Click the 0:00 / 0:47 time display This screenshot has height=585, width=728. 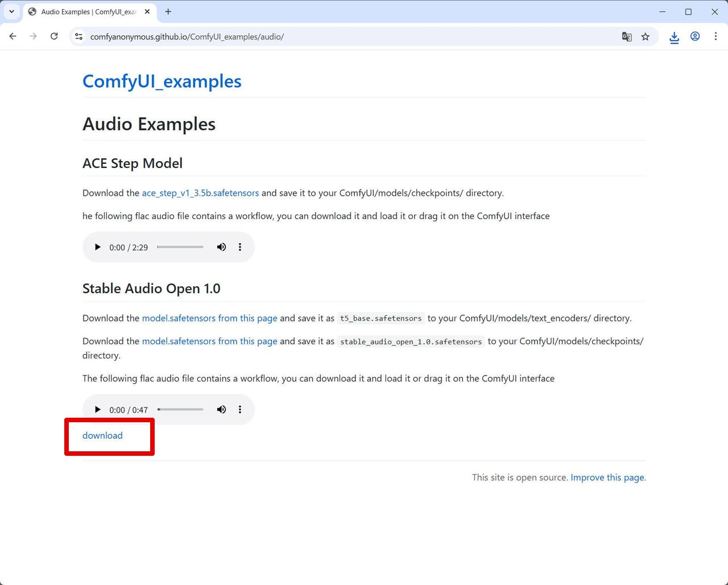click(129, 410)
